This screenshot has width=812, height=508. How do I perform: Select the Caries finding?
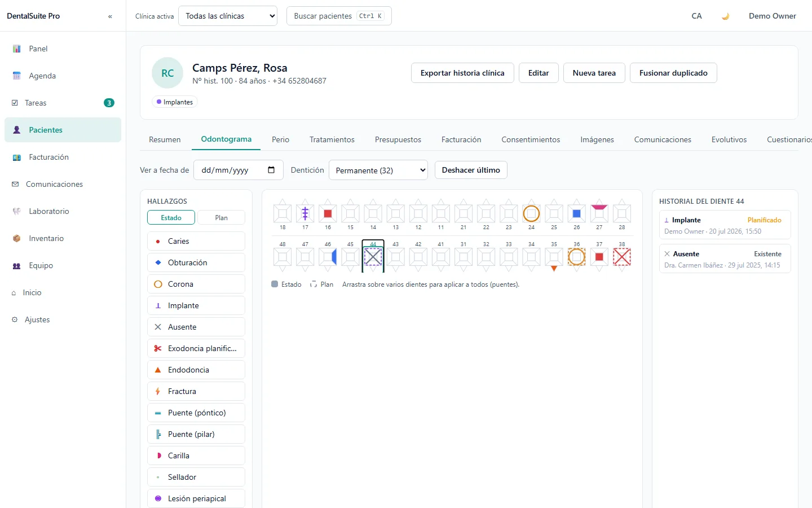[196, 241]
